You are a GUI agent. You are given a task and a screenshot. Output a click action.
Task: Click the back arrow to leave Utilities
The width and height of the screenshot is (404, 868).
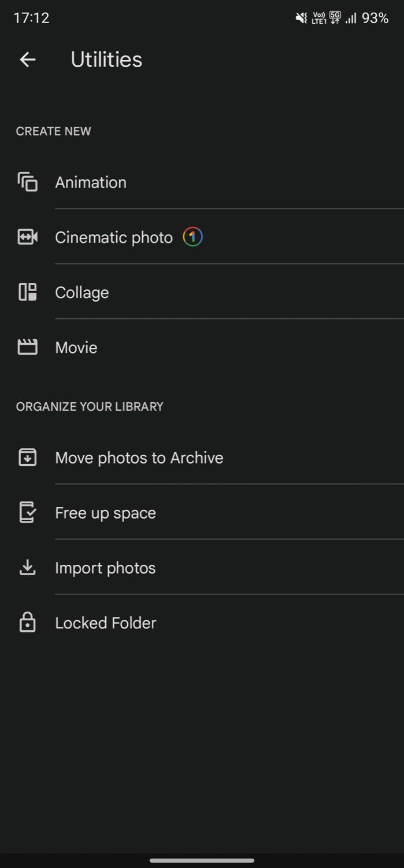(27, 59)
